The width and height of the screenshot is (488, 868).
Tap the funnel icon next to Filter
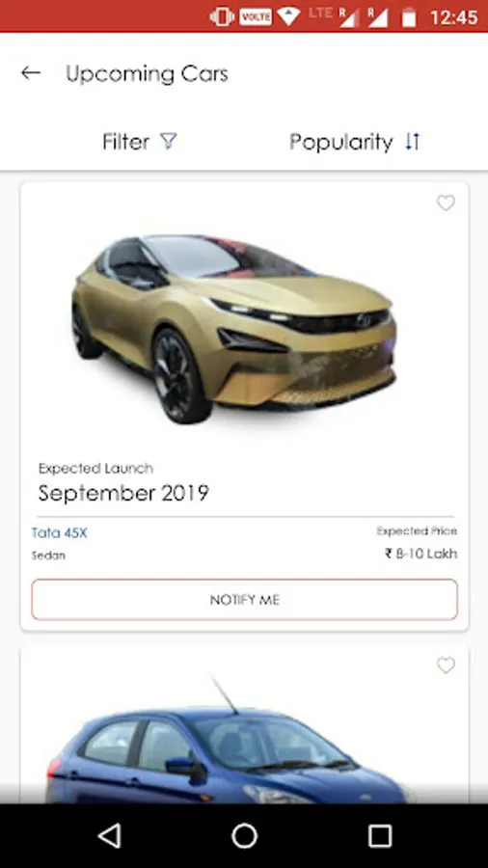(168, 141)
